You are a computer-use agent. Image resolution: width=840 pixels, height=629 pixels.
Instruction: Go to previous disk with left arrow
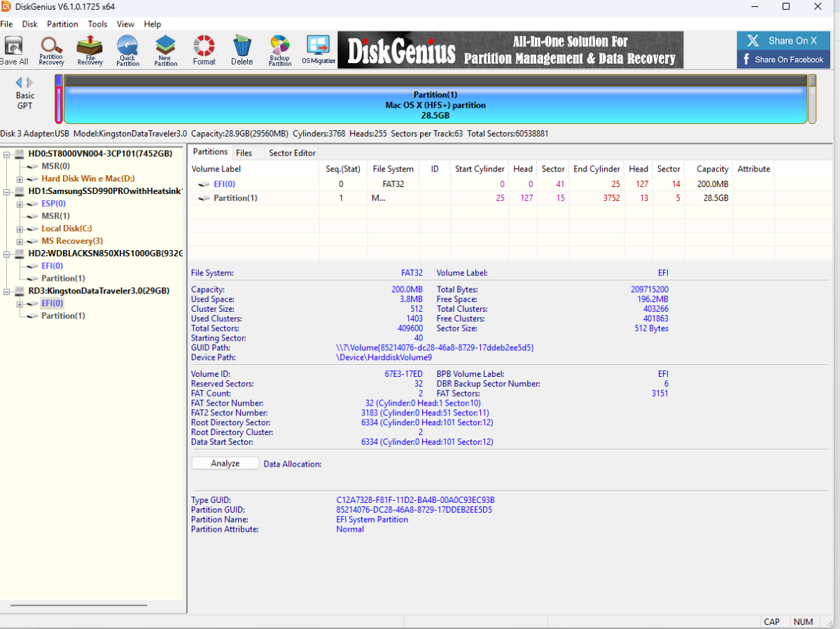click(20, 82)
